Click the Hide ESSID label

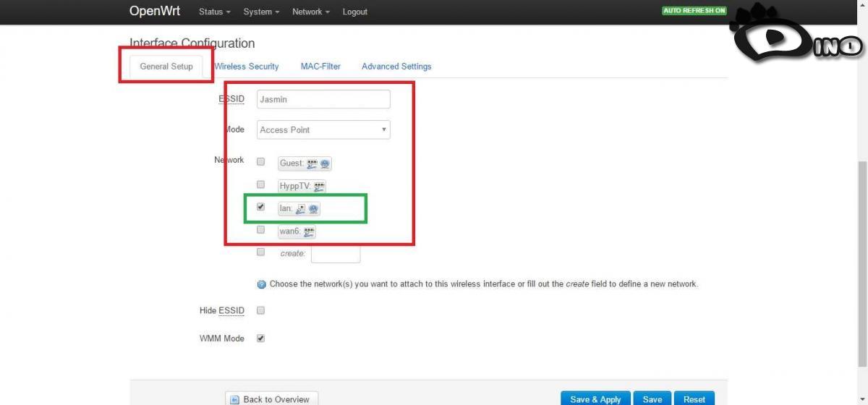coord(222,311)
